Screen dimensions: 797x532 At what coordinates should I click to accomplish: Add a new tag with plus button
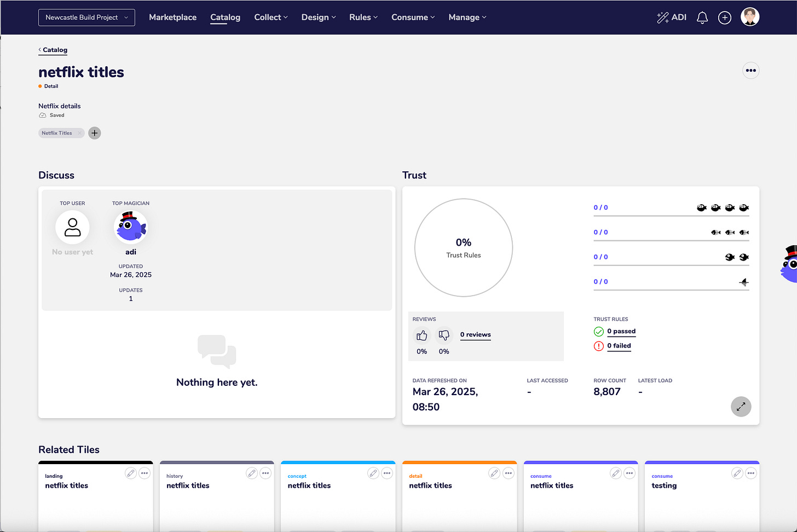(x=95, y=133)
